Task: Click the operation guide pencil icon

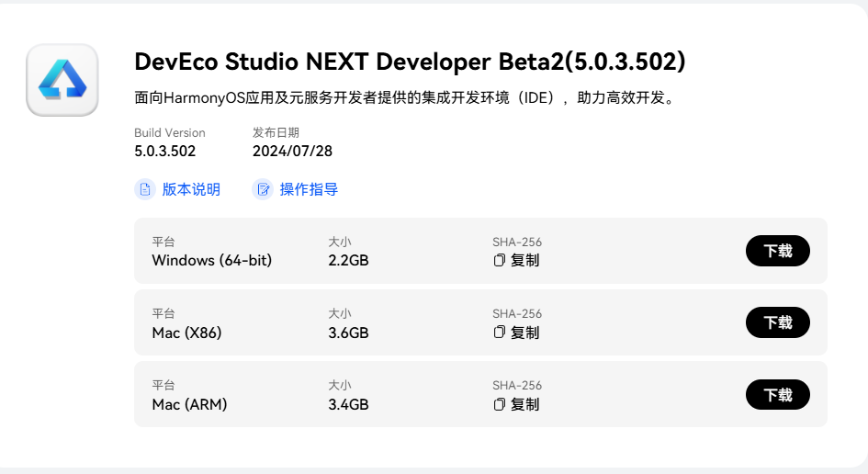Action: [x=263, y=189]
